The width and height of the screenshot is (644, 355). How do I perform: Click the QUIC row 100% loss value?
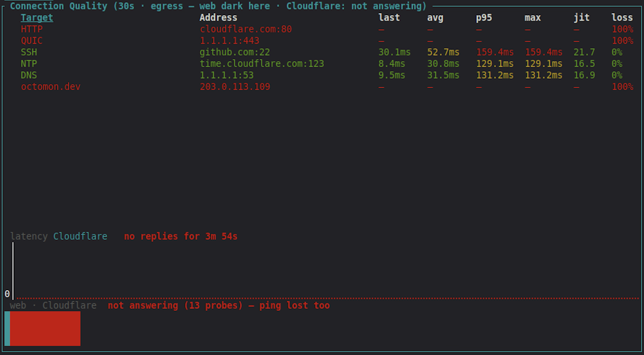tap(623, 41)
